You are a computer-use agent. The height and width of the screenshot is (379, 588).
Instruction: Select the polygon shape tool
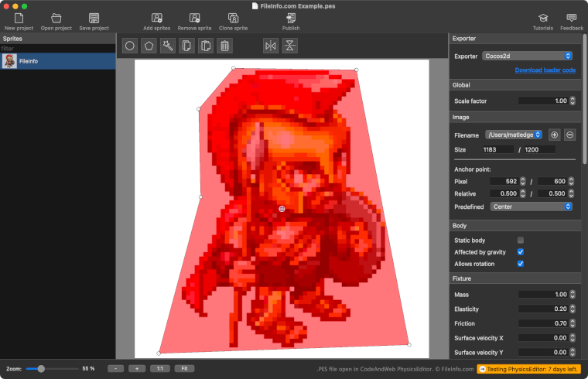(149, 46)
